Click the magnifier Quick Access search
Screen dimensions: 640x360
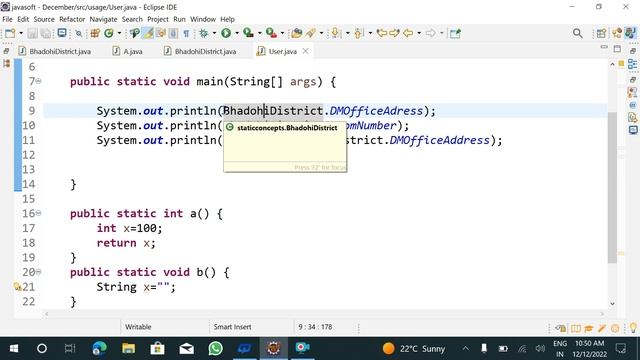[x=578, y=33]
